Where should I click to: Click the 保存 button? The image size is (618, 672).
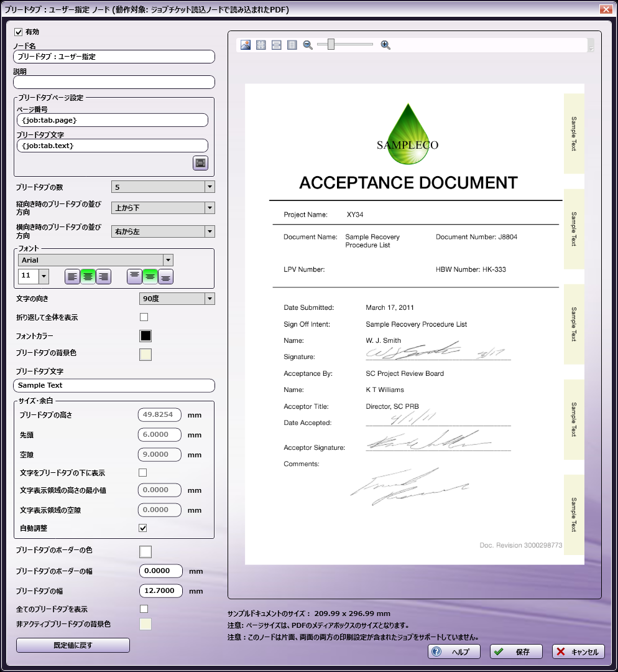pos(516,651)
